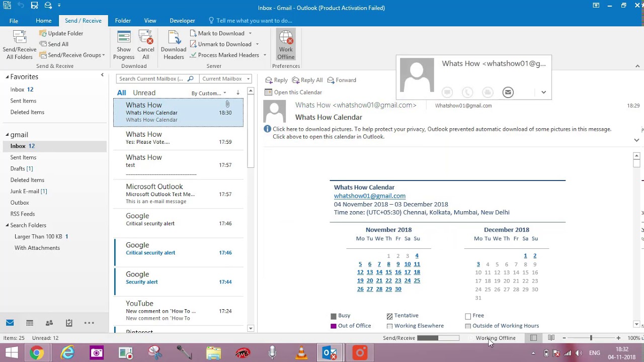The width and height of the screenshot is (644, 362).
Task: Adjust the zoom slider handle
Action: [591, 338]
